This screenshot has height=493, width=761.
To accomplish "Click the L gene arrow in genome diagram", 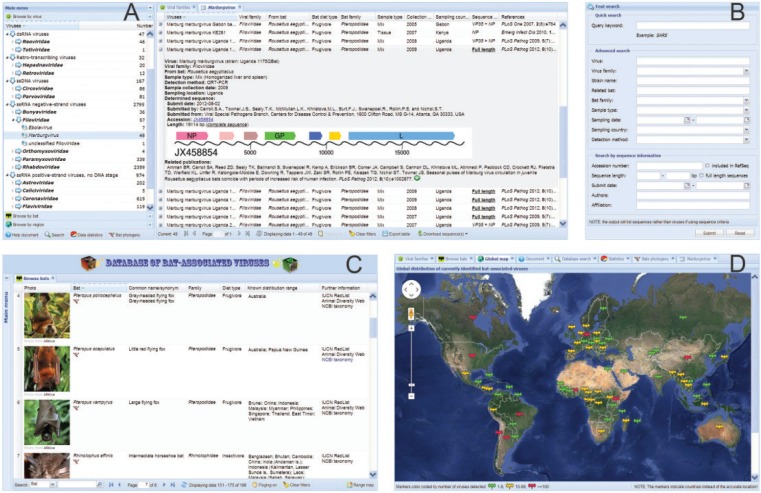I will 401,136.
